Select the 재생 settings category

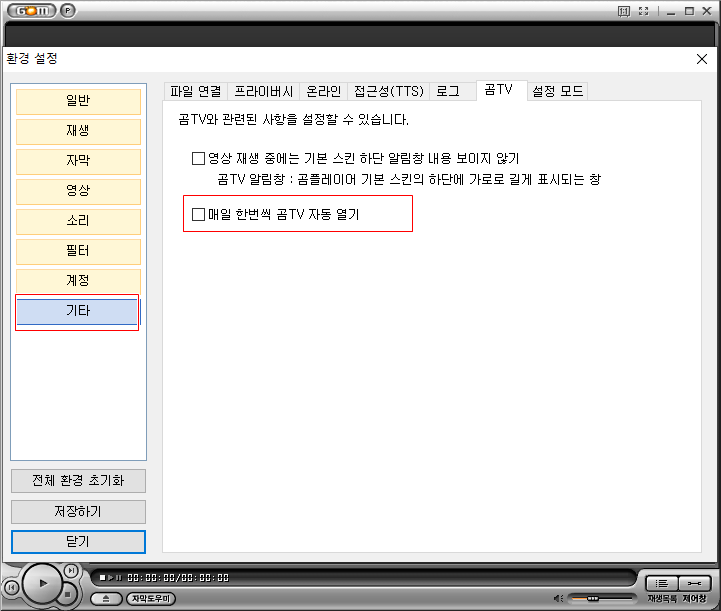78,131
